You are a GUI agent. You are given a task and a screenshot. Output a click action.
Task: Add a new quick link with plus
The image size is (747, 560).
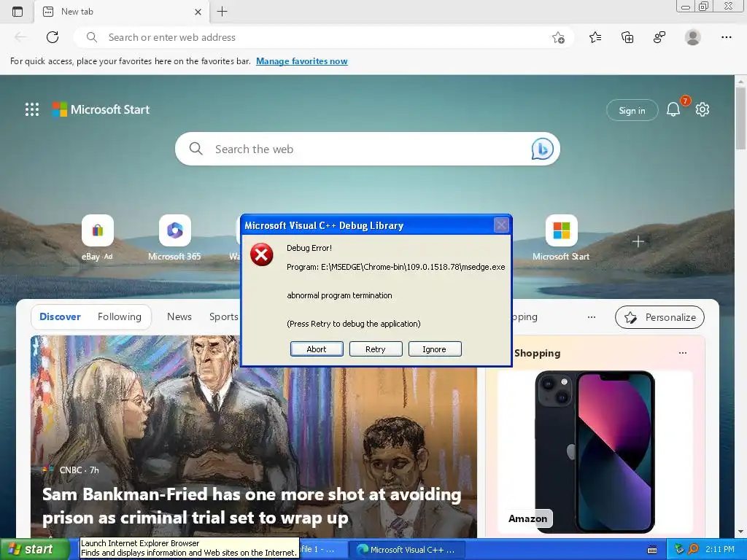click(638, 242)
